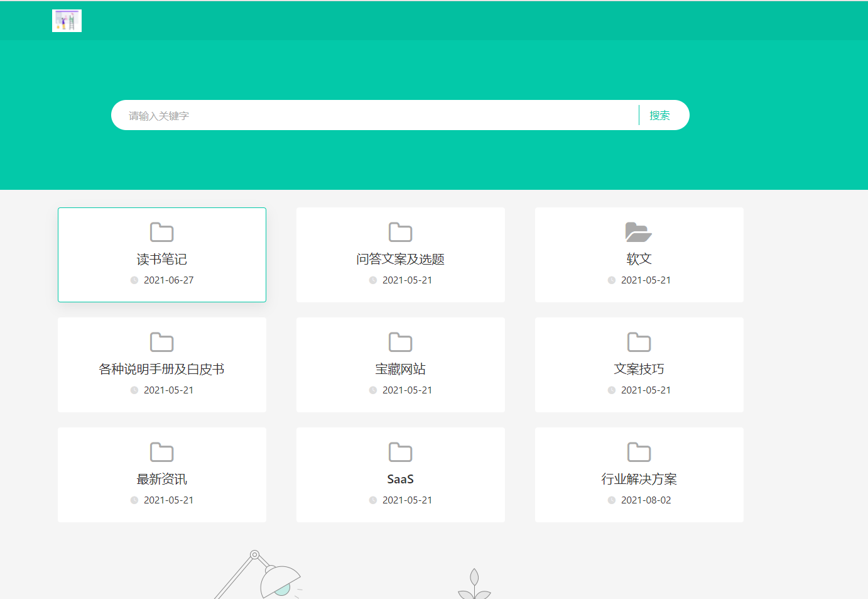The image size is (868, 599).
Task: Open the 行业解决方案 folder icon
Action: 639,451
